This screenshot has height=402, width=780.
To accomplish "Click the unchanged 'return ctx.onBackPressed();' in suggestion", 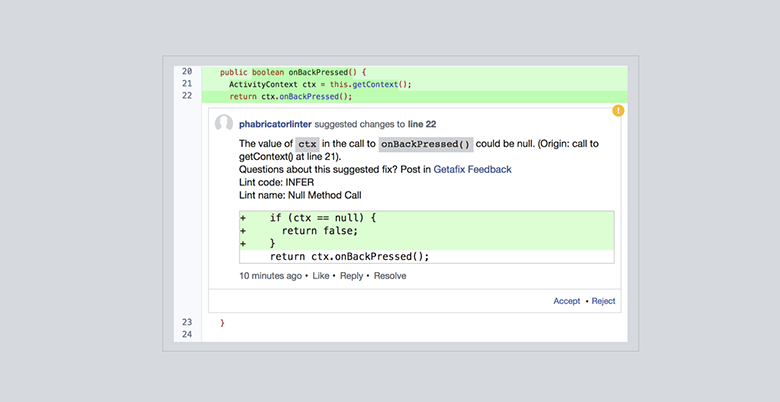I will tap(349, 257).
